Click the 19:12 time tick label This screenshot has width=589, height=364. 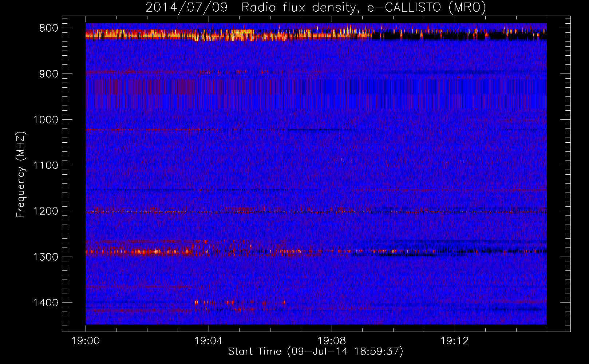click(x=455, y=341)
